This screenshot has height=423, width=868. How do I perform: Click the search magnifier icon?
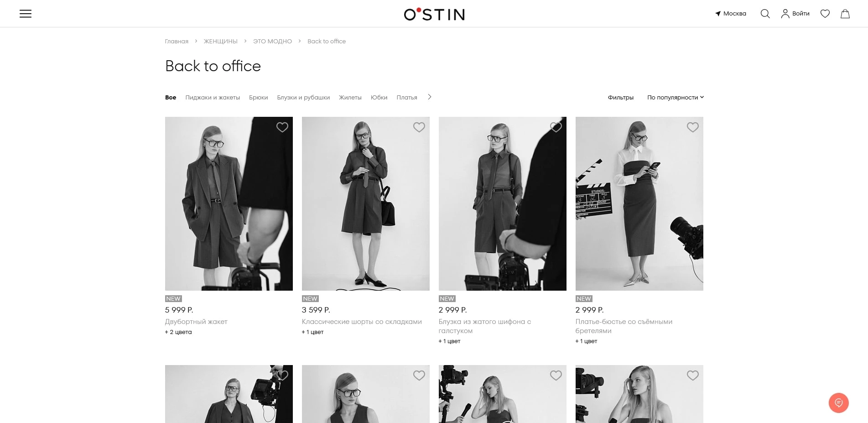[x=765, y=14]
